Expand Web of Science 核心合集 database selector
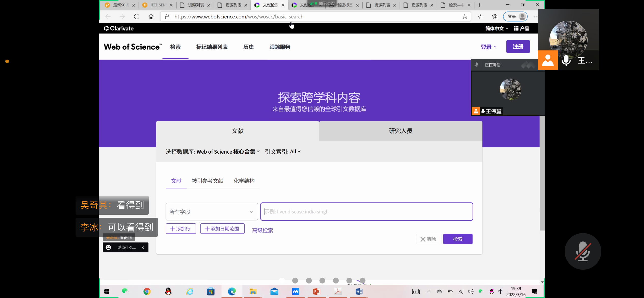This screenshot has width=644, height=298. 228,152
